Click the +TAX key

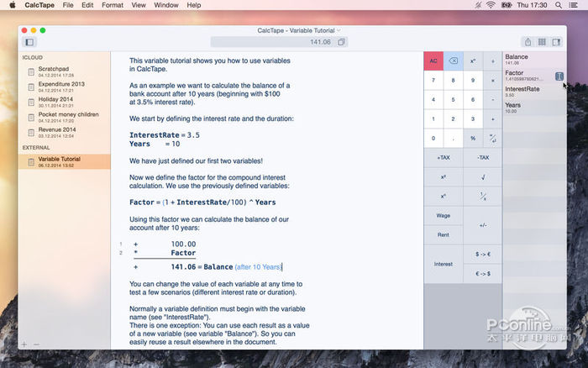[444, 158]
